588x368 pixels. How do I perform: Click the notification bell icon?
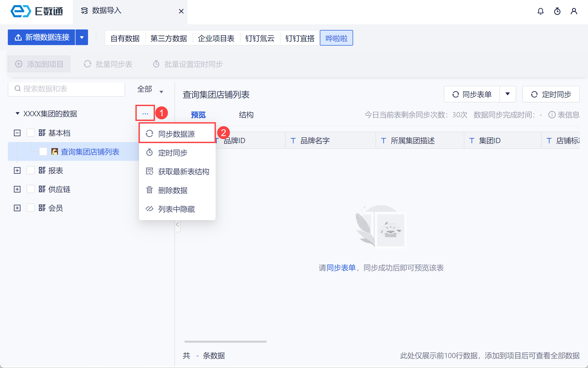540,11
